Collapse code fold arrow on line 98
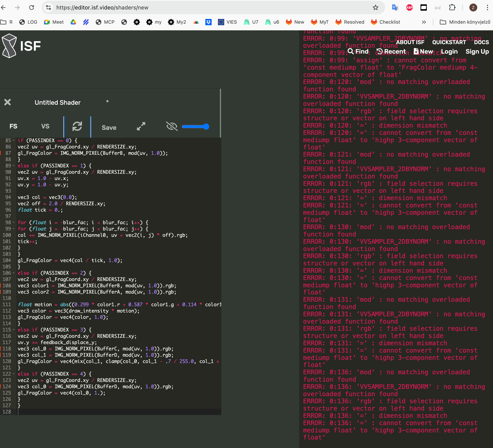This screenshot has height=448, width=493. (x=14, y=223)
